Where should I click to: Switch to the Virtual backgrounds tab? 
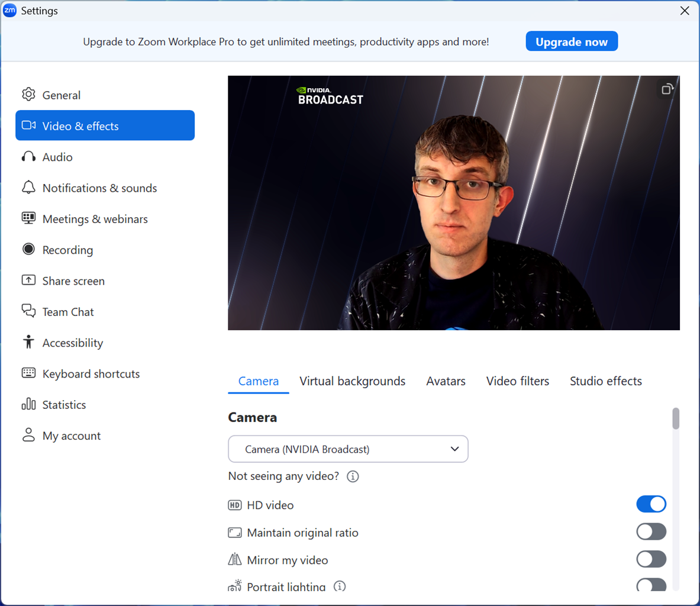pyautogui.click(x=352, y=381)
